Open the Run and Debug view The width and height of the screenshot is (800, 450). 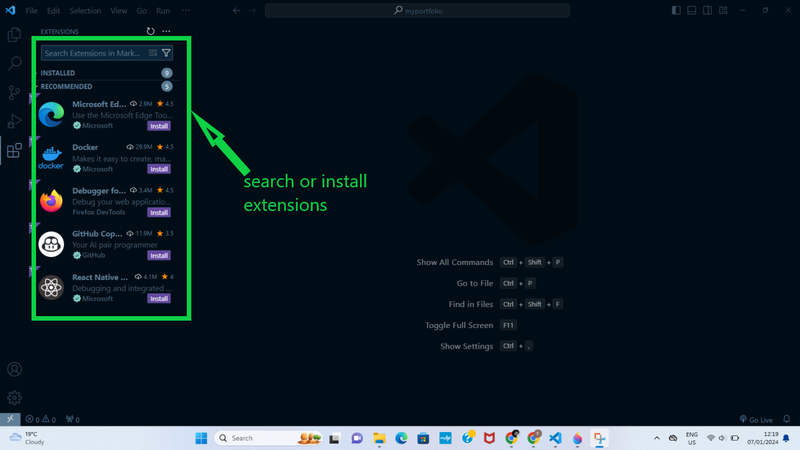[x=14, y=121]
